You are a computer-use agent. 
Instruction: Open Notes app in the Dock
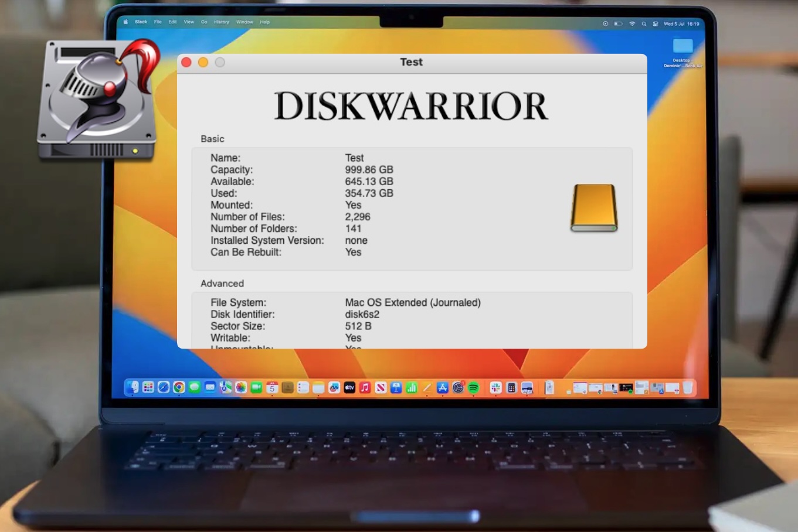pos(318,387)
